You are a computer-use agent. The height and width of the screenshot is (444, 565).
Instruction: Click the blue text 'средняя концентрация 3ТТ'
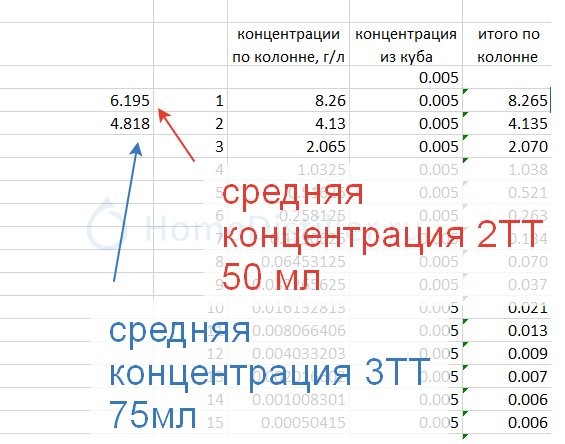tap(269, 352)
